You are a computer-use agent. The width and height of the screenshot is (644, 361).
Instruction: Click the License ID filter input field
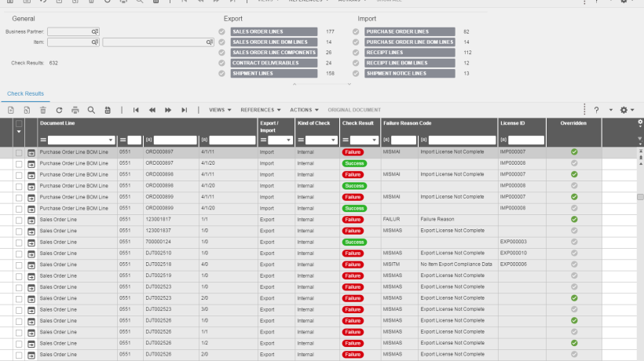pos(526,140)
